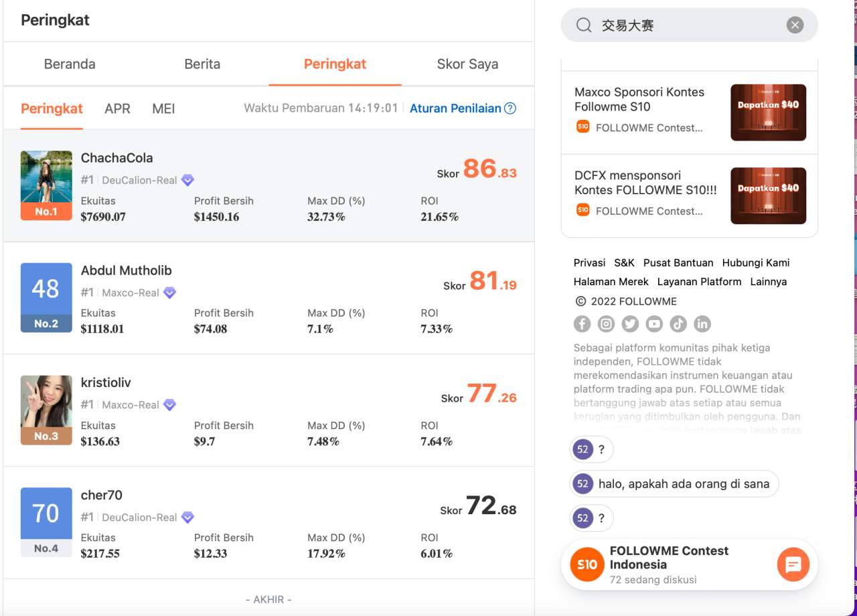Open kristioliv's trader name
The width and height of the screenshot is (857, 616).
tap(106, 383)
